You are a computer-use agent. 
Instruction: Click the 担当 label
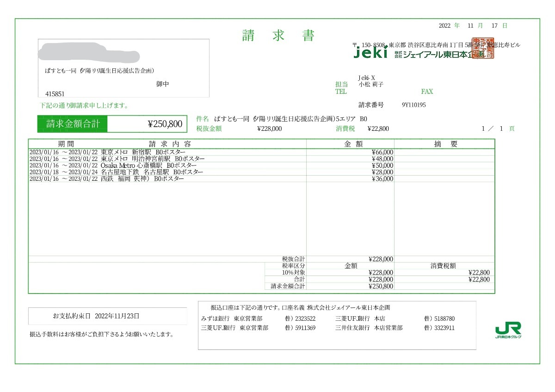click(341, 85)
